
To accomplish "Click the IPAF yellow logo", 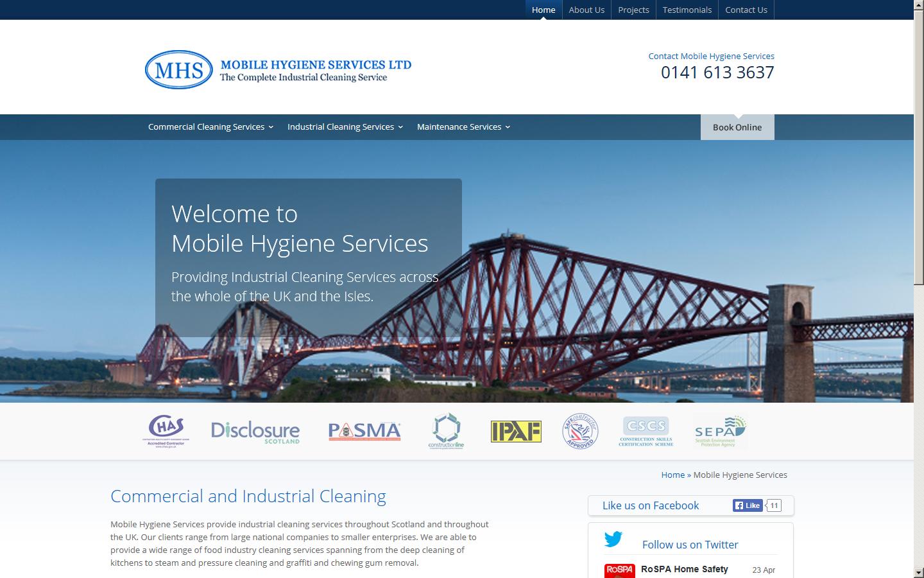I will 516,431.
